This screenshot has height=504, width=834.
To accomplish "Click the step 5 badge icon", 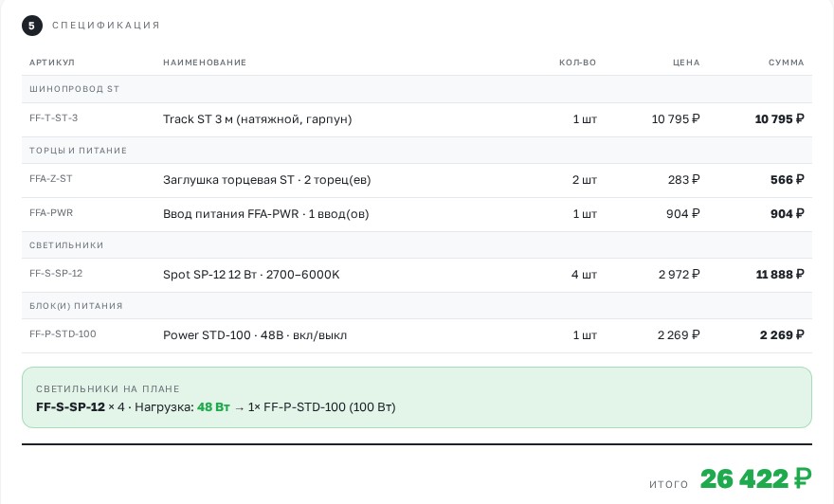I will tap(32, 26).
